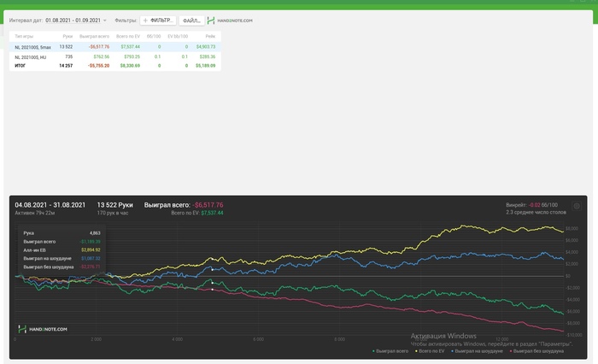Toggle Выиграл всего series in chart legend
The image size is (598, 364).
click(390, 351)
